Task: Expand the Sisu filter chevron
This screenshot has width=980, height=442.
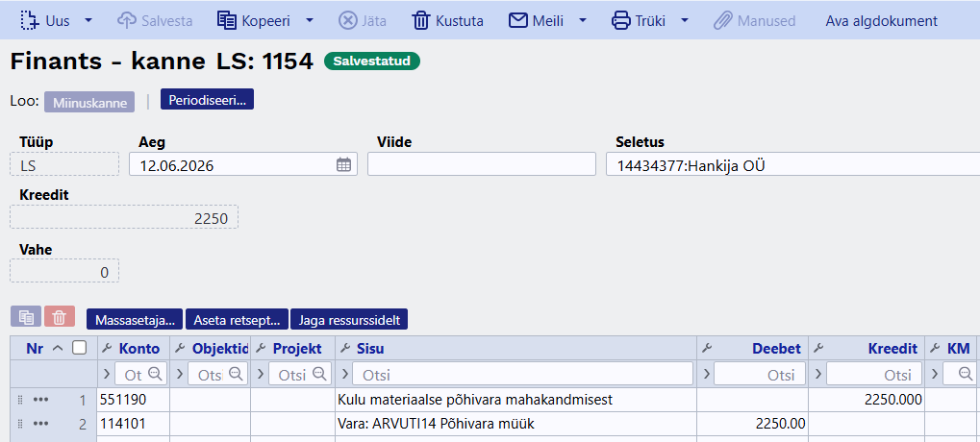Action: click(x=344, y=374)
